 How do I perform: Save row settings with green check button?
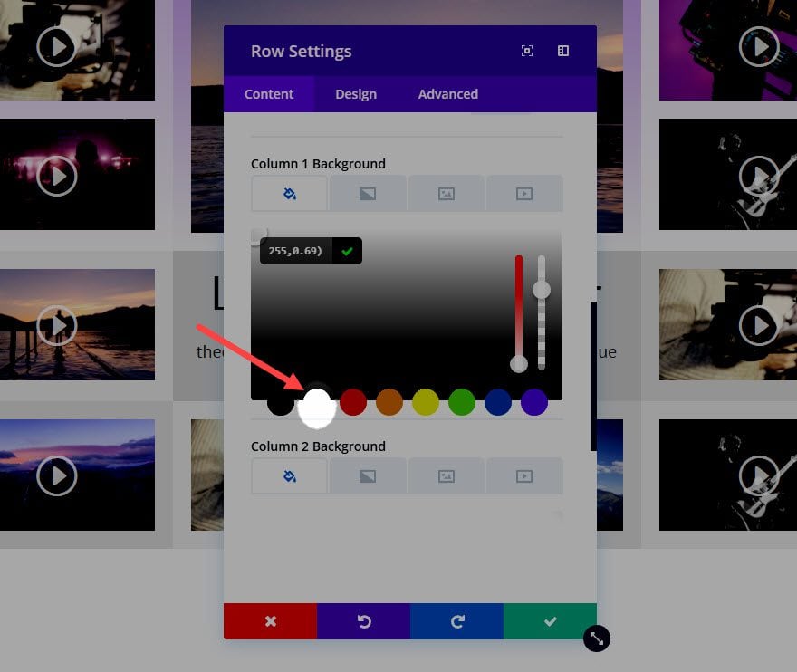(x=550, y=621)
